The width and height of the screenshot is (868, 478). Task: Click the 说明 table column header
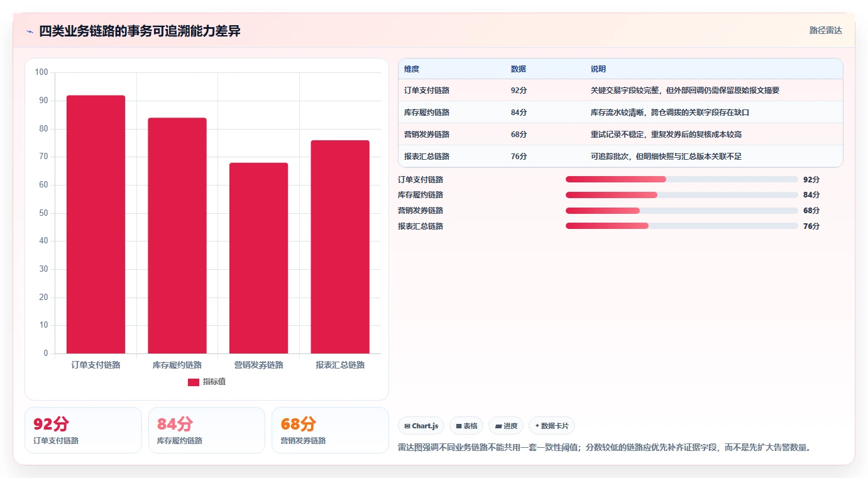point(598,69)
